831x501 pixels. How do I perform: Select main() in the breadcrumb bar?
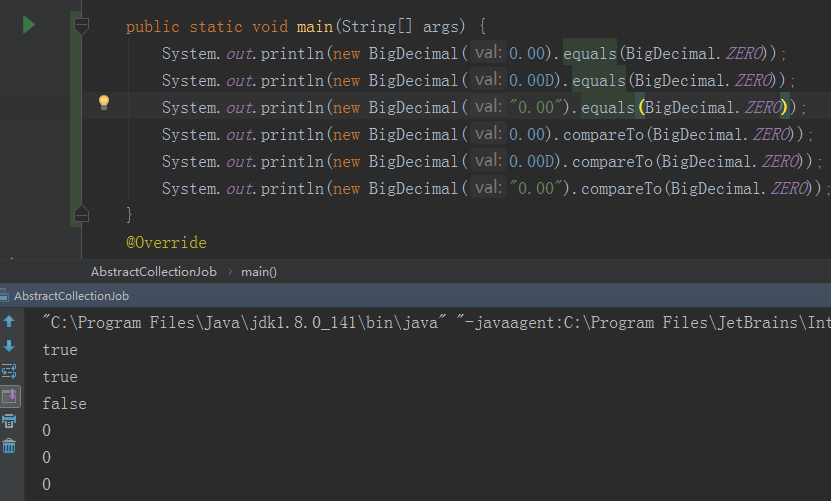pos(259,272)
